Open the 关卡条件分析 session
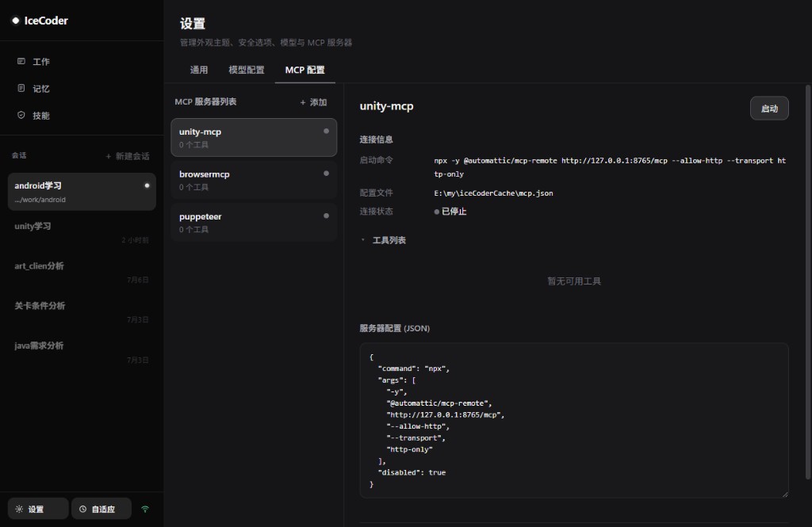 pyautogui.click(x=82, y=311)
